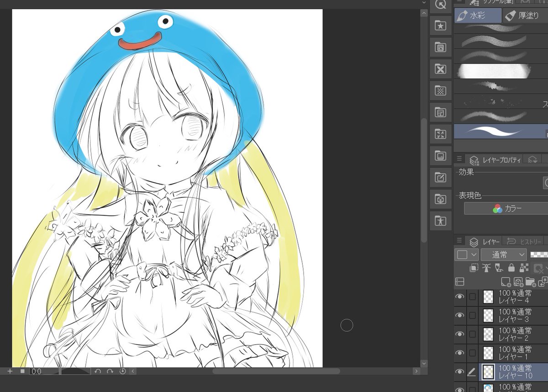Check the box beside レイヤー 1
The width and height of the screenshot is (548, 392).
[x=472, y=353]
